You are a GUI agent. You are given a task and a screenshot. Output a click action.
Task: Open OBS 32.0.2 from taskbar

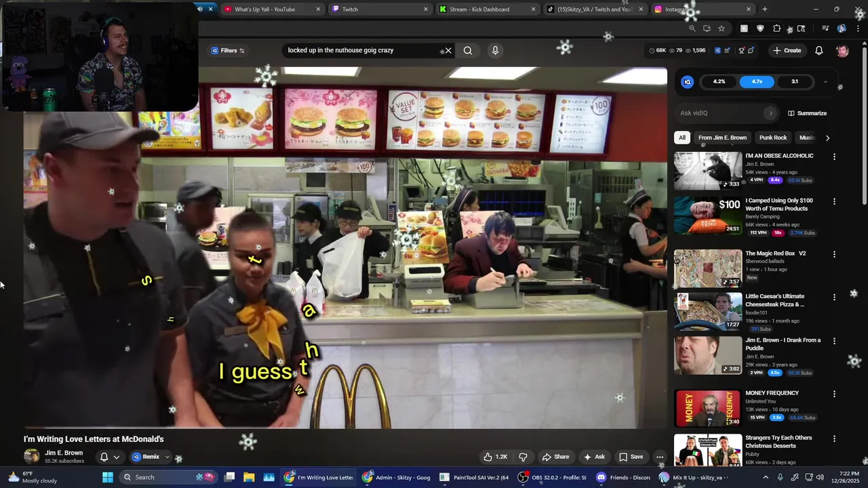(552, 477)
